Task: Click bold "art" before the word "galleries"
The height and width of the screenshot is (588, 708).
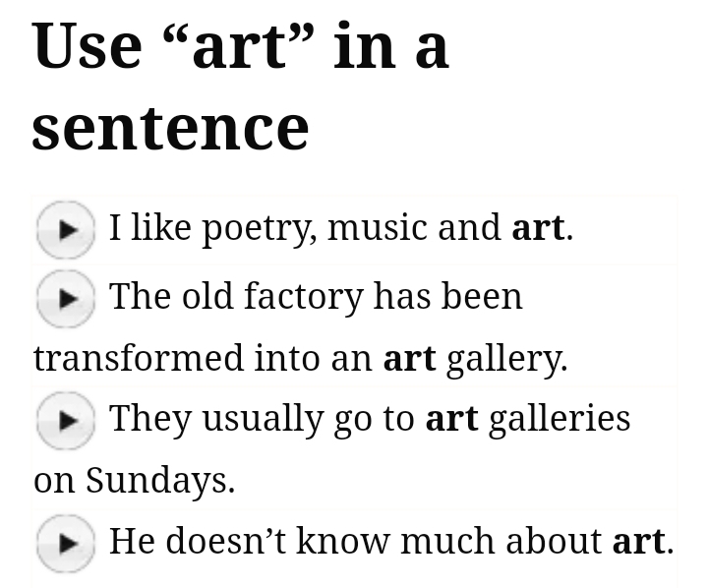Action: click(x=451, y=419)
